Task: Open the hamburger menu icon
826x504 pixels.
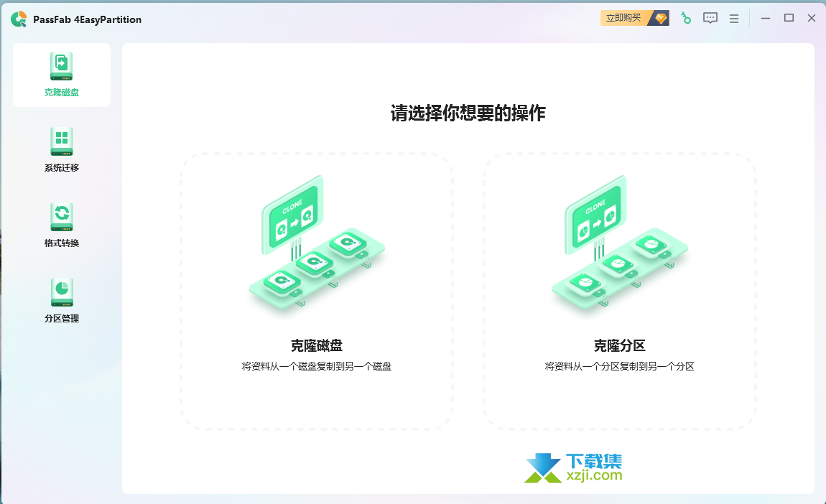Action: (x=734, y=19)
